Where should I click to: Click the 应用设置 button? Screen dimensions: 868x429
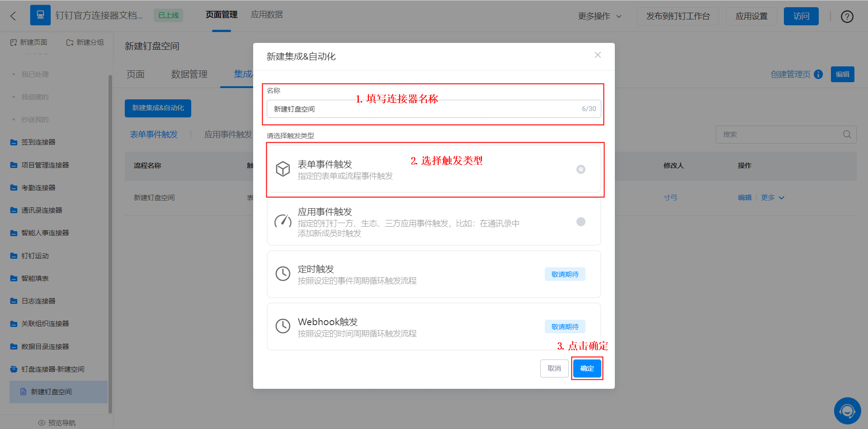(751, 16)
